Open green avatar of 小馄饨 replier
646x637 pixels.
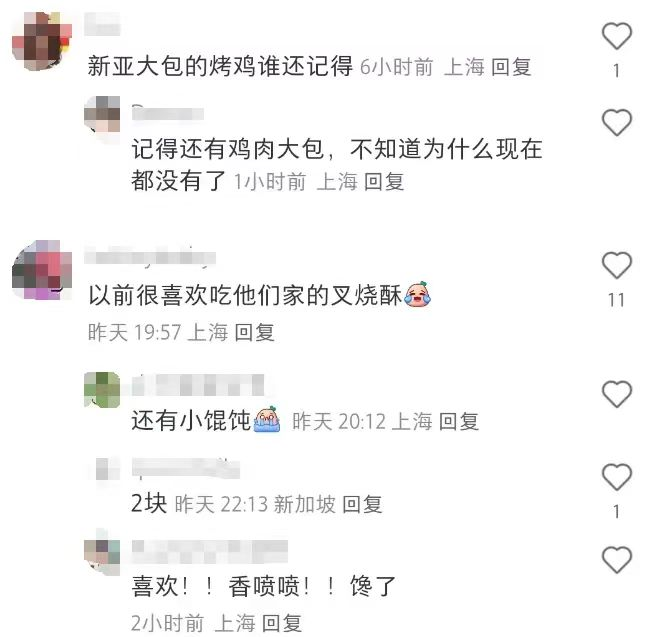102,390
